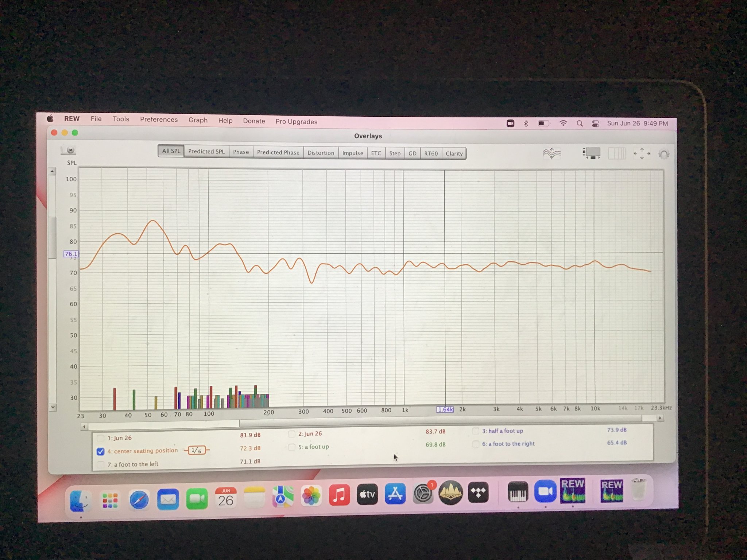Click the separate traces icon

[551, 153]
